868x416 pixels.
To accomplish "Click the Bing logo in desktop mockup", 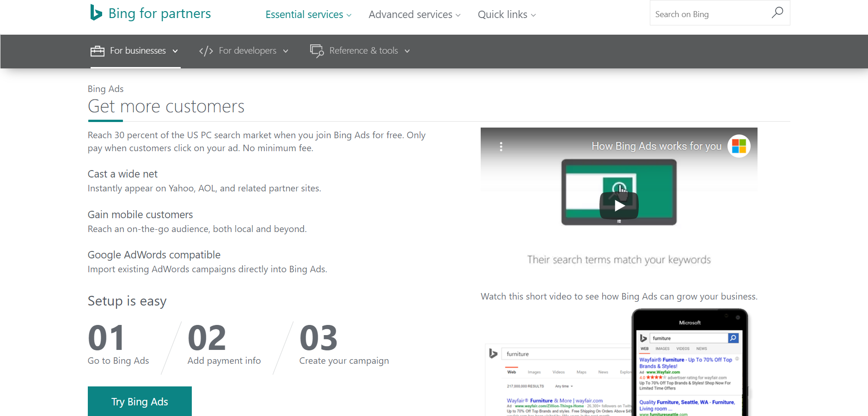I will coord(493,354).
